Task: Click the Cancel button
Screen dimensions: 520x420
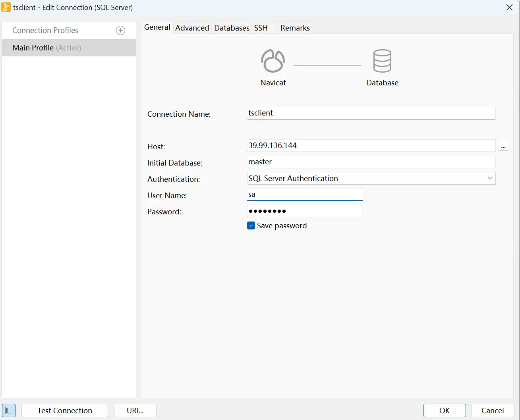Action: 493,410
